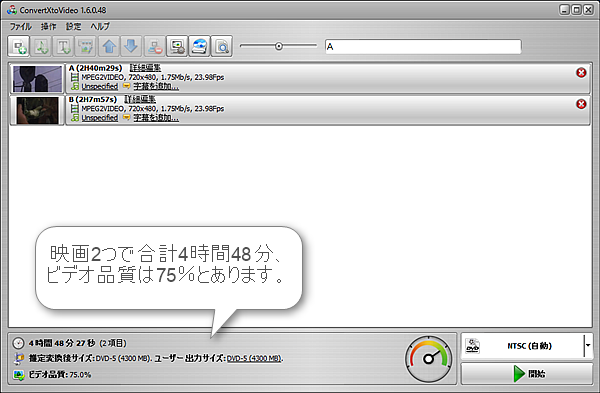The height and width of the screenshot is (393, 600).
Task: Click the add video file toolbar icon
Action: [x=18, y=47]
